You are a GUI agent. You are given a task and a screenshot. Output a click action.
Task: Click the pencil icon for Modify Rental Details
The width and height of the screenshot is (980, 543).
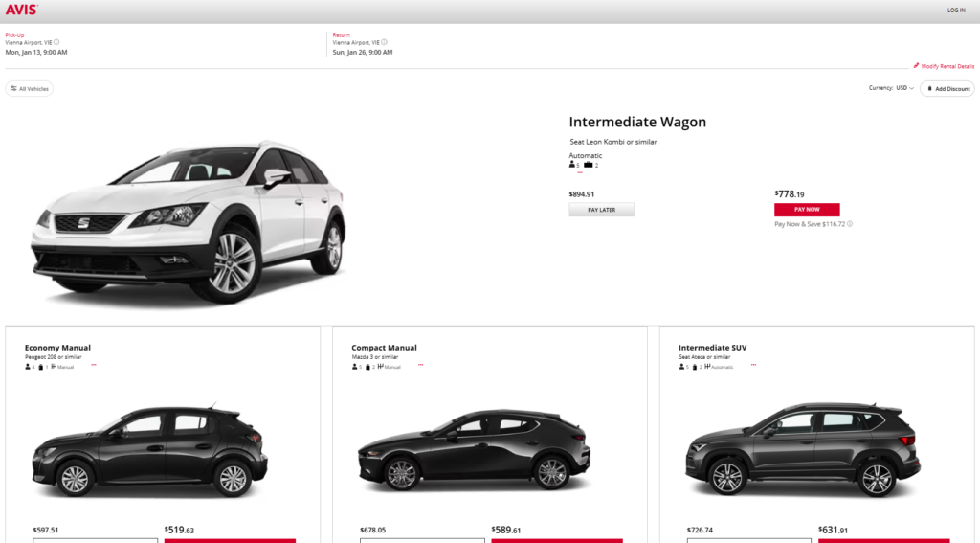916,66
